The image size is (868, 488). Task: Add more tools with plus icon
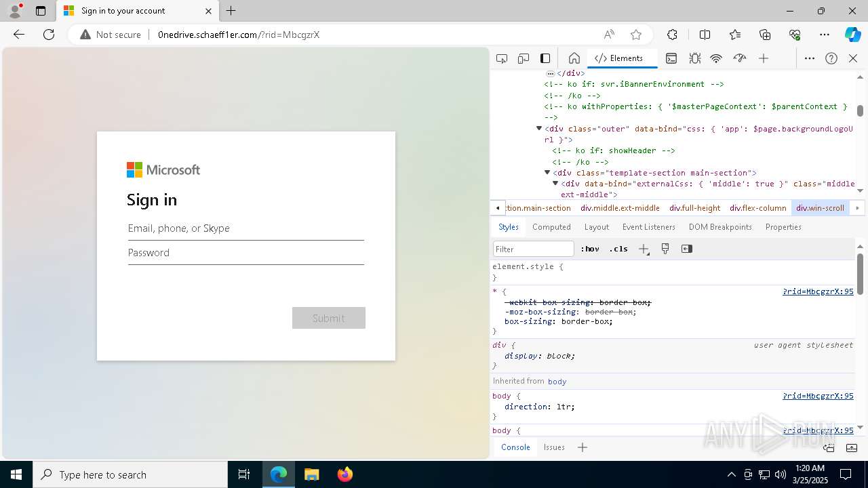[764, 58]
